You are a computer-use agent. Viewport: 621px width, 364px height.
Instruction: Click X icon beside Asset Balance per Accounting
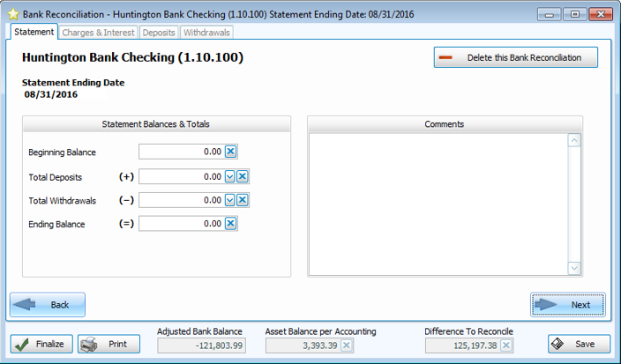[x=347, y=345]
